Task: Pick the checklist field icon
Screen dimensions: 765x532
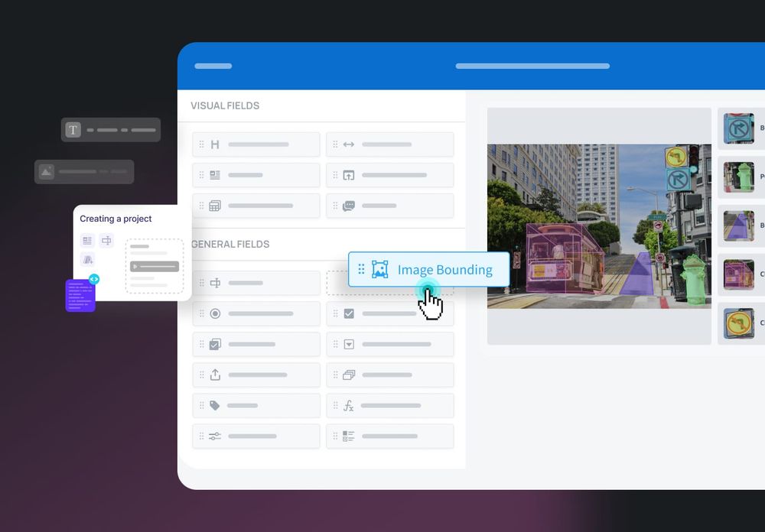Action: click(x=348, y=436)
